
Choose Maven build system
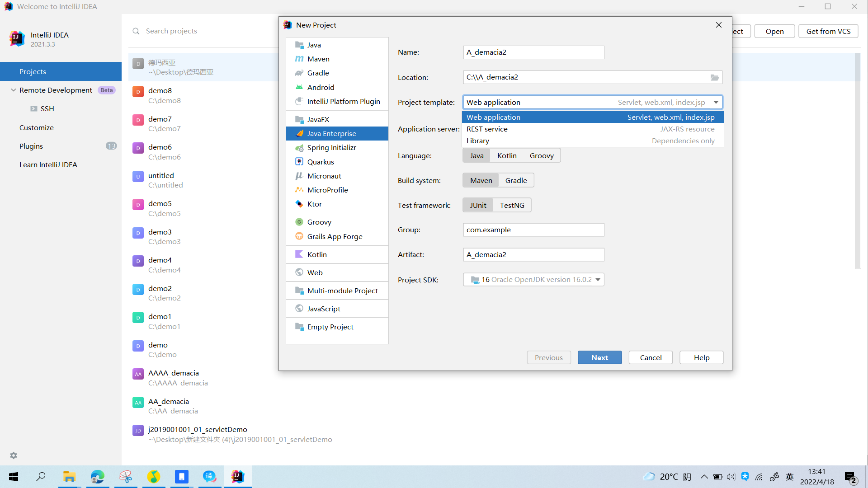click(481, 180)
